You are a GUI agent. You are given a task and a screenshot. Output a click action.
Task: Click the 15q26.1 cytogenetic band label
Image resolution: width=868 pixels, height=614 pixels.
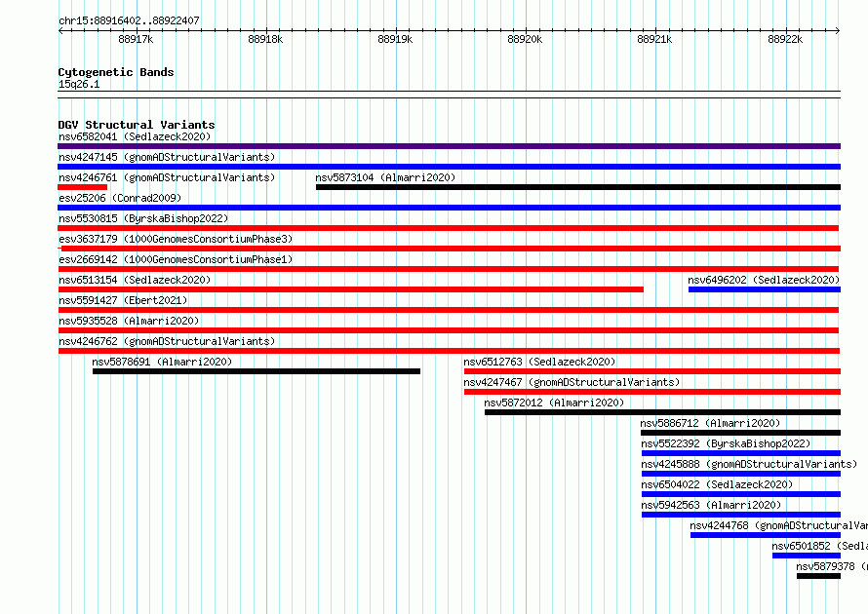(79, 84)
